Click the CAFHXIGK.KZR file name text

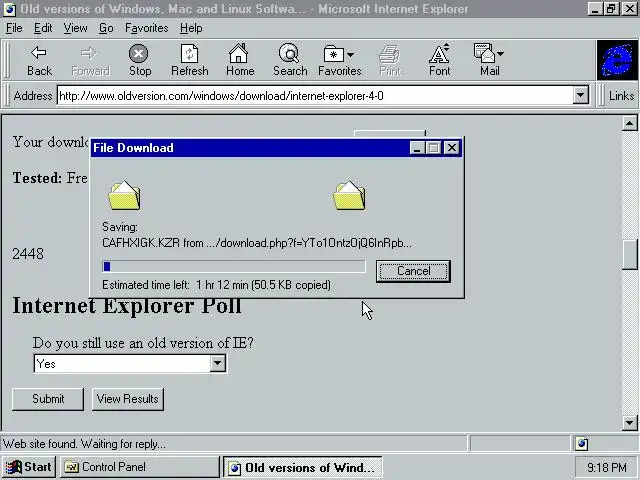coord(141,243)
